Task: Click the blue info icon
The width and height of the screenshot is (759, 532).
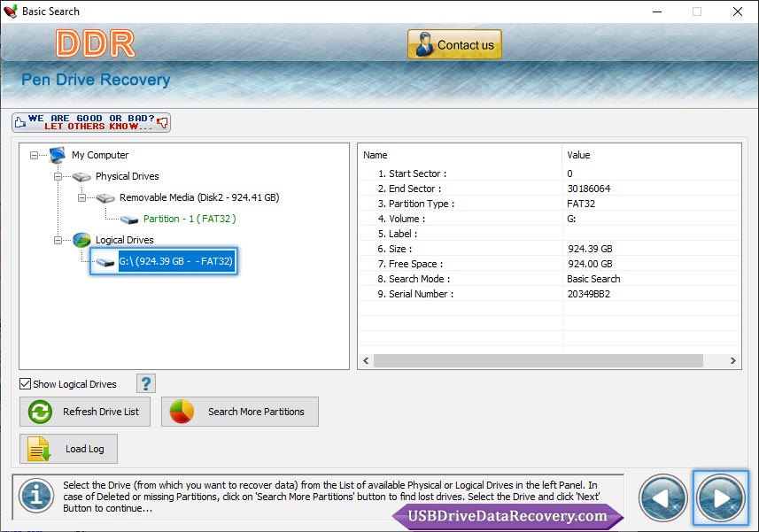Action: click(x=36, y=497)
